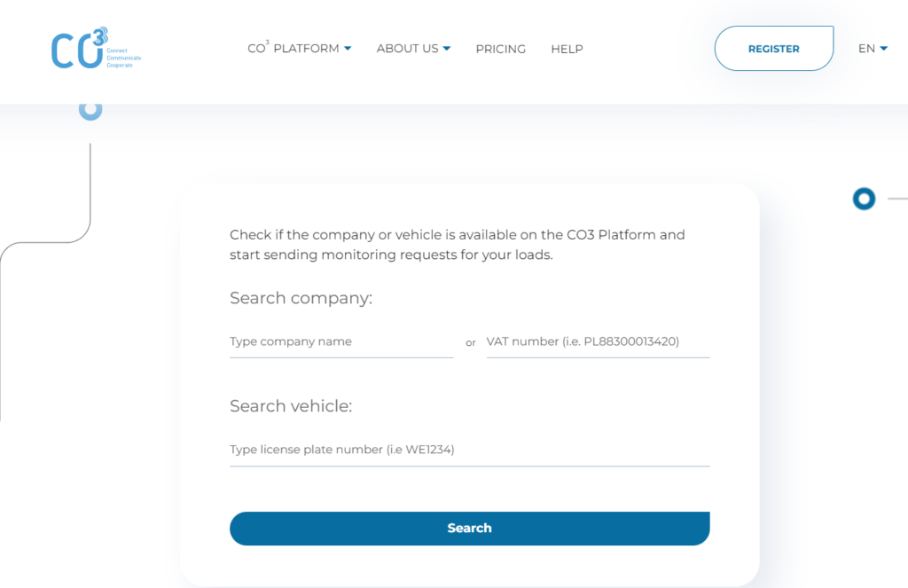Expand the arrow beside ABOUT US
908x588 pixels.
coord(447,49)
